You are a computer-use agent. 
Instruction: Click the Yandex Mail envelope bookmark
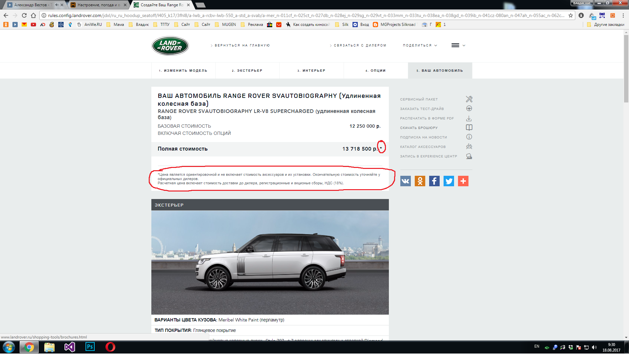(24, 25)
